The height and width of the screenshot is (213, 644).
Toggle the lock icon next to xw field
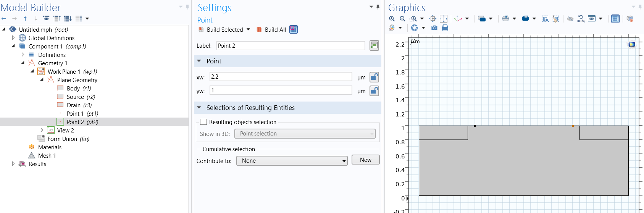click(374, 77)
